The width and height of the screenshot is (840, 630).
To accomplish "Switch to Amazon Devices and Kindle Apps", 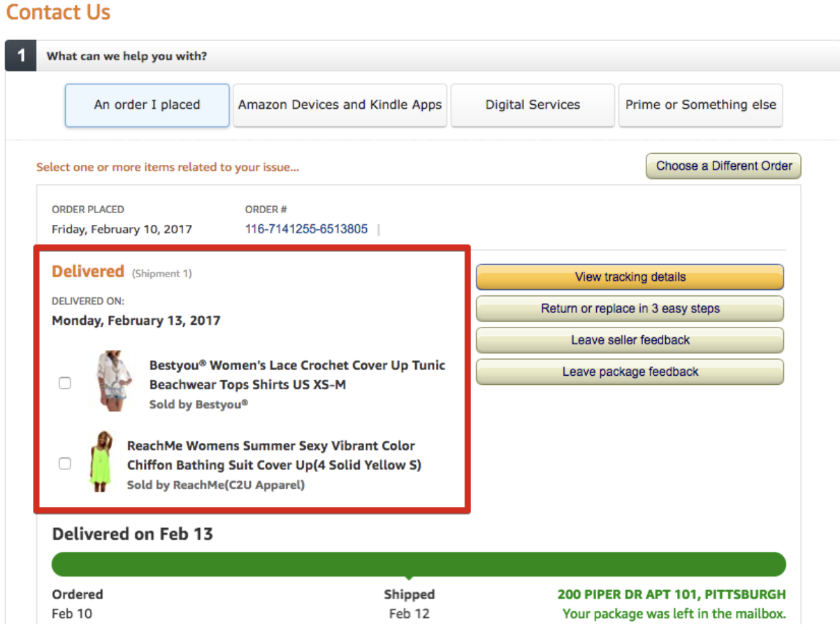I will click(340, 105).
